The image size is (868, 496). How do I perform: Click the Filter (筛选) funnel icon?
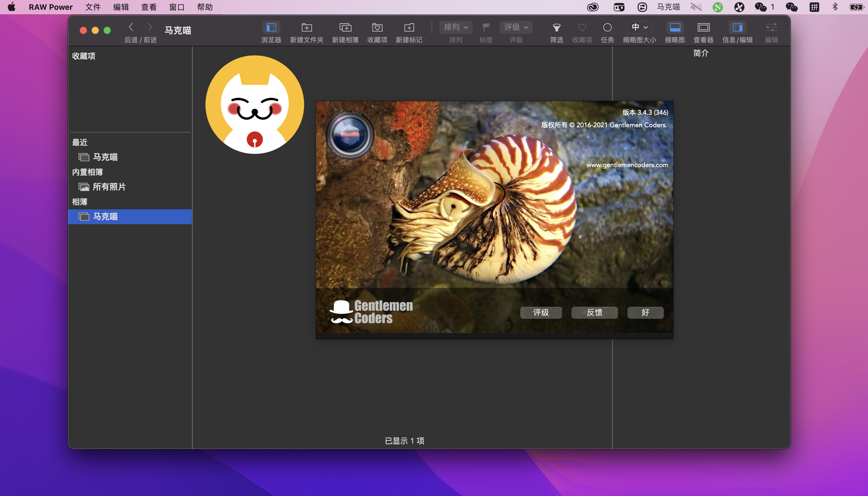point(556,27)
